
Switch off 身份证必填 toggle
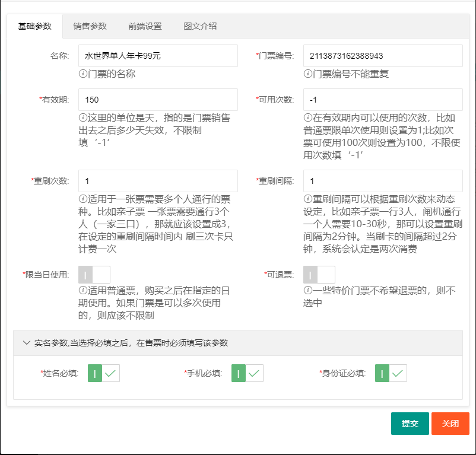391,373
